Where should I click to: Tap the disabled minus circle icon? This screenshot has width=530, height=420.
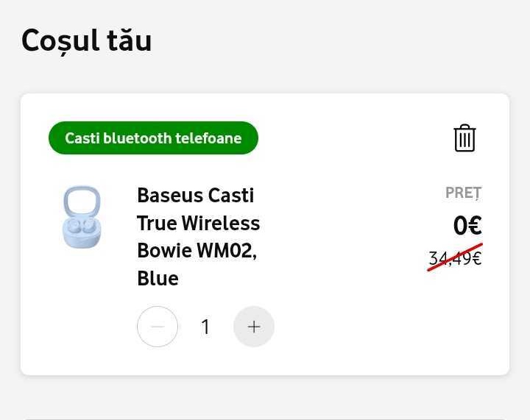click(x=158, y=327)
